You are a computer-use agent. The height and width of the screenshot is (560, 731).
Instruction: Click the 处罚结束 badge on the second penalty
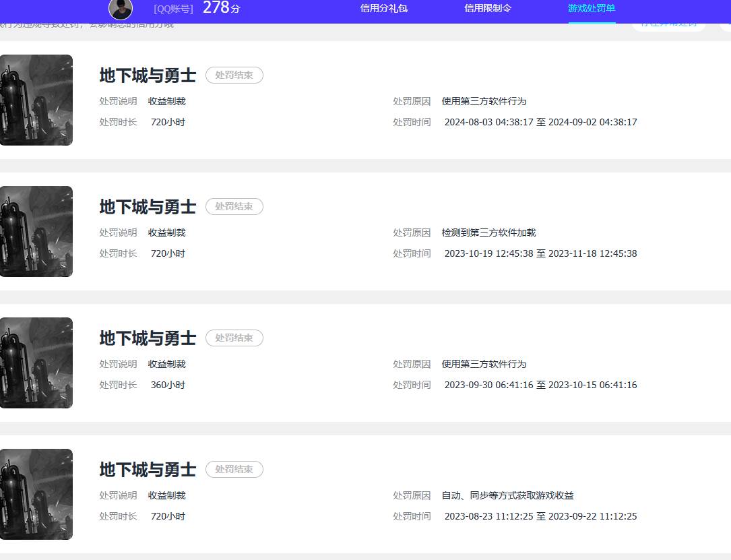point(234,206)
